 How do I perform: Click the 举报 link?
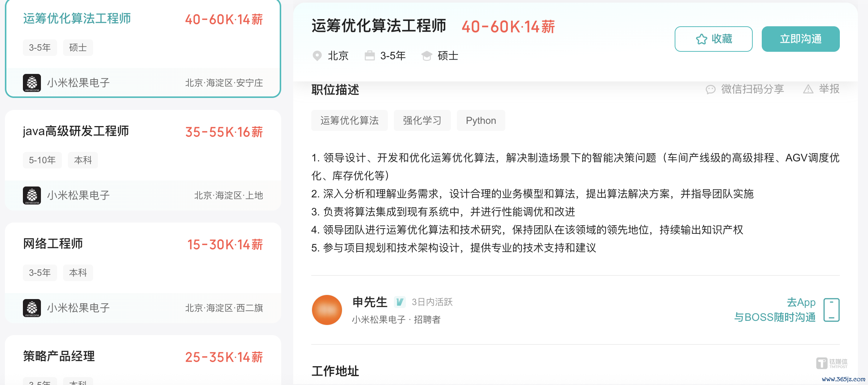pyautogui.click(x=829, y=89)
